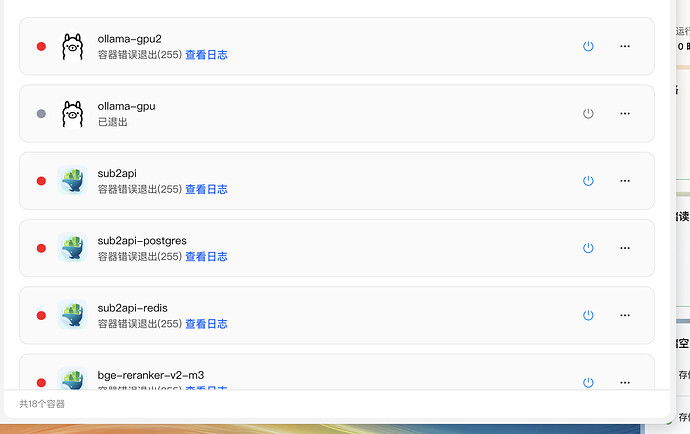Click the red status dot of sub2api-postgres
The height and width of the screenshot is (434, 690).
[x=41, y=248]
